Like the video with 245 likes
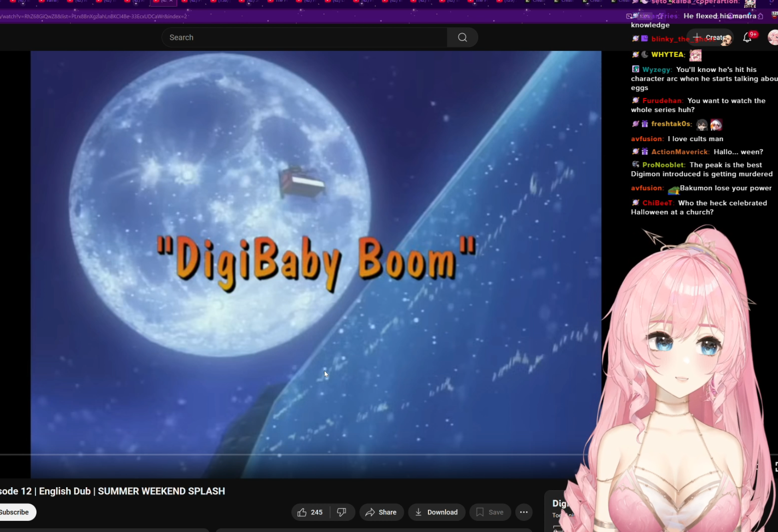Viewport: 778px width, 532px height. [x=310, y=512]
